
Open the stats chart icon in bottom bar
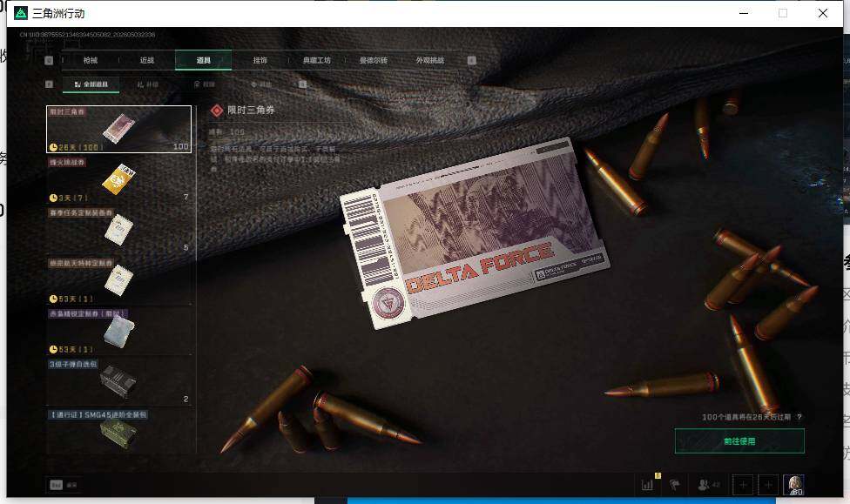[647, 485]
